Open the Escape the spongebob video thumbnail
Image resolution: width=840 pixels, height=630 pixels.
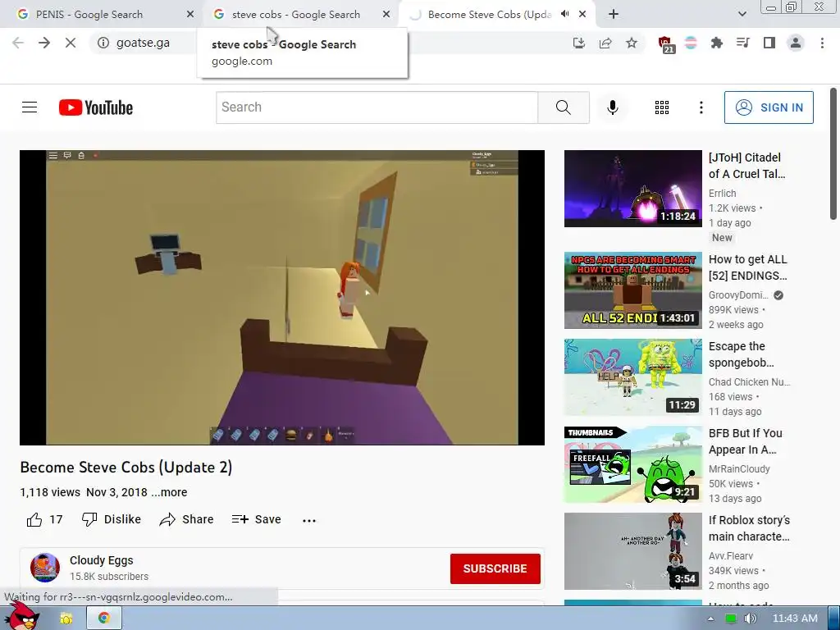(632, 377)
